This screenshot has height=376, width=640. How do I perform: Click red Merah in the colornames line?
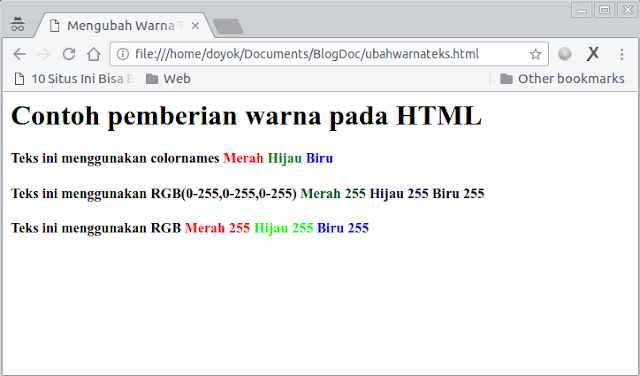(x=243, y=158)
